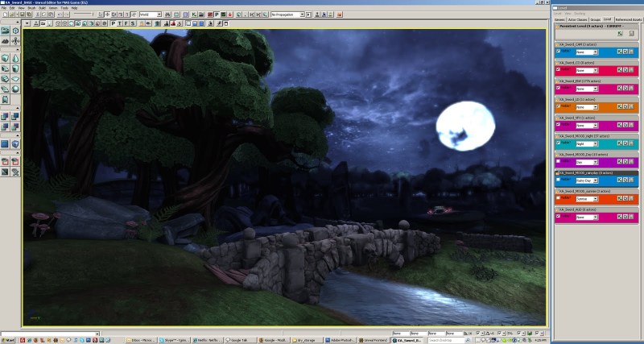644x344 pixels.
Task: Choose the Cube brush builder
Action: click(5, 57)
